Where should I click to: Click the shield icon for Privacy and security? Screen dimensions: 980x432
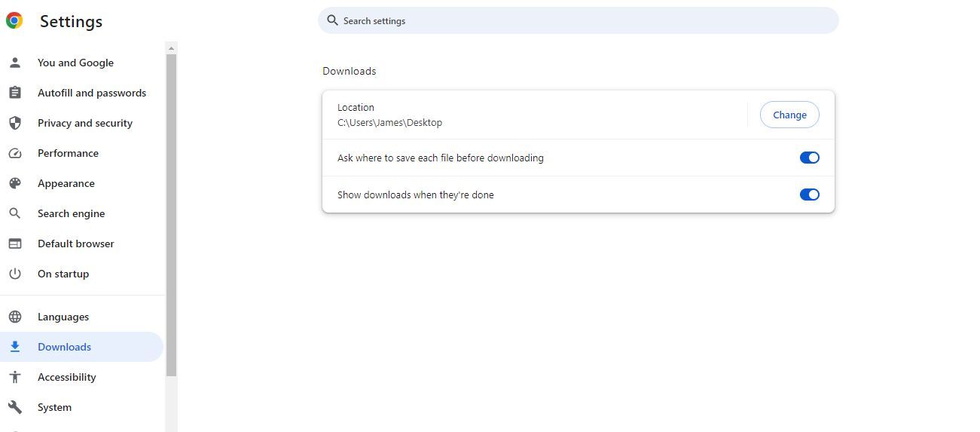[x=15, y=123]
